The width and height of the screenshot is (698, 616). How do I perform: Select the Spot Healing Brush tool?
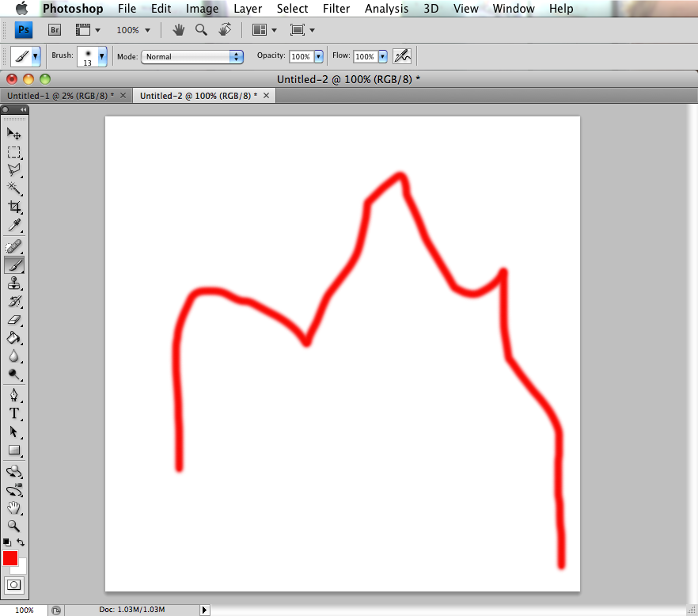(13, 246)
